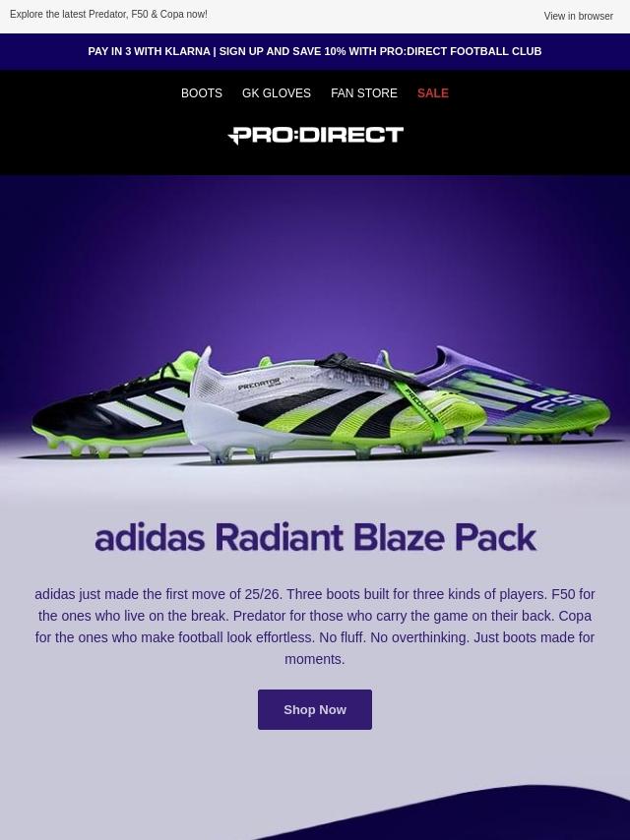The height and width of the screenshot is (840, 630).
Task: Open the View in browser link
Action: [x=578, y=16]
